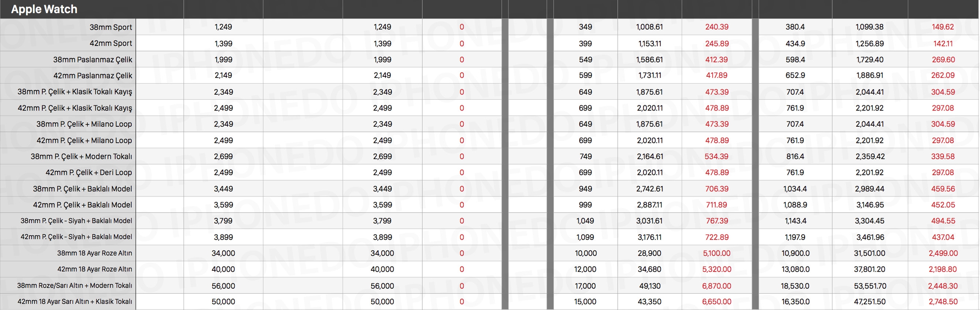Click the 1,197.9 cell
Screen dimensions: 980x310
click(x=795, y=237)
